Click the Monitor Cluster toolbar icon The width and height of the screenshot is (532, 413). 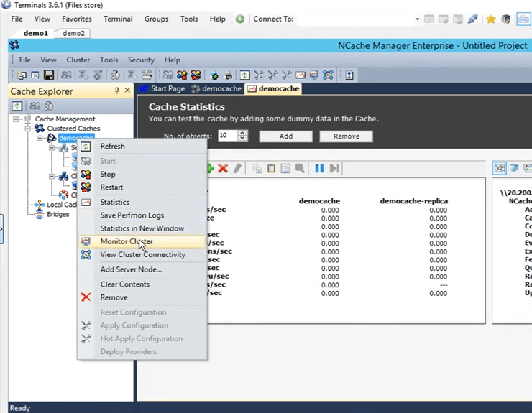point(314,75)
